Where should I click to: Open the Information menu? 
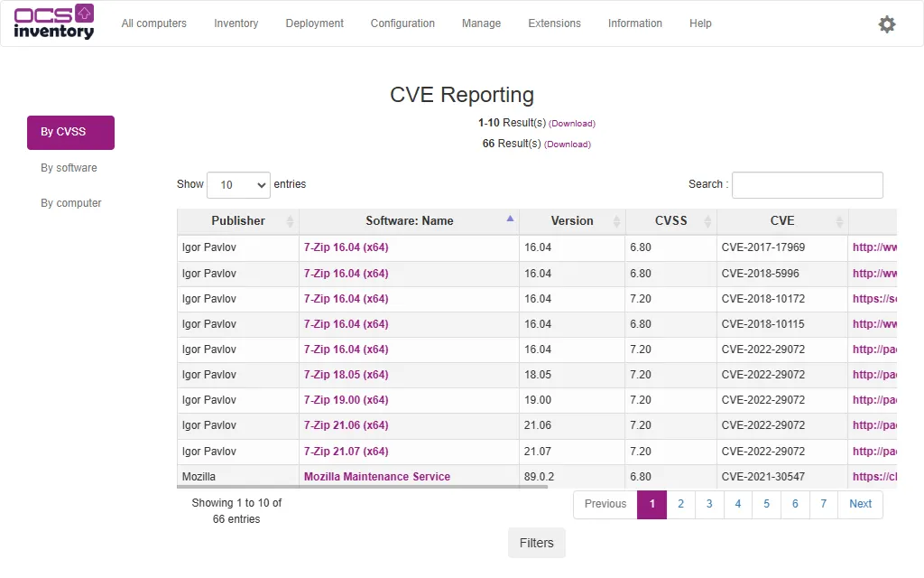point(635,23)
